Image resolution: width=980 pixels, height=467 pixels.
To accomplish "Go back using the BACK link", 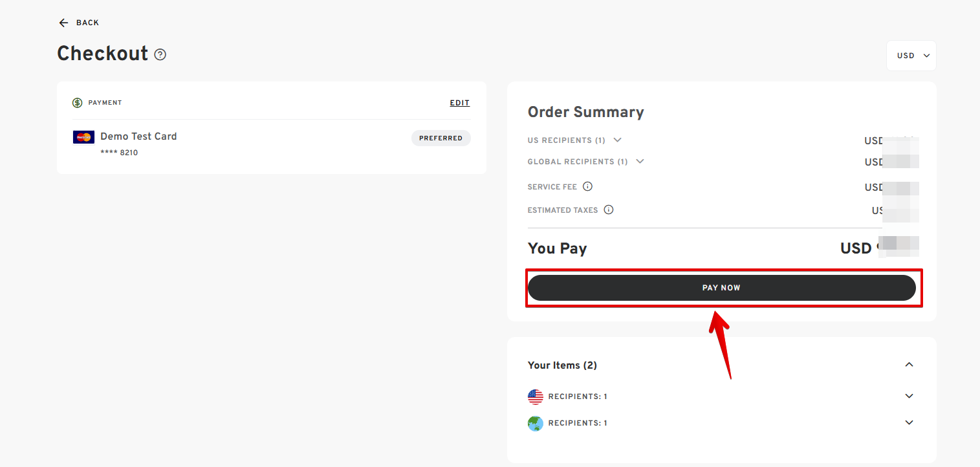I will [87, 23].
